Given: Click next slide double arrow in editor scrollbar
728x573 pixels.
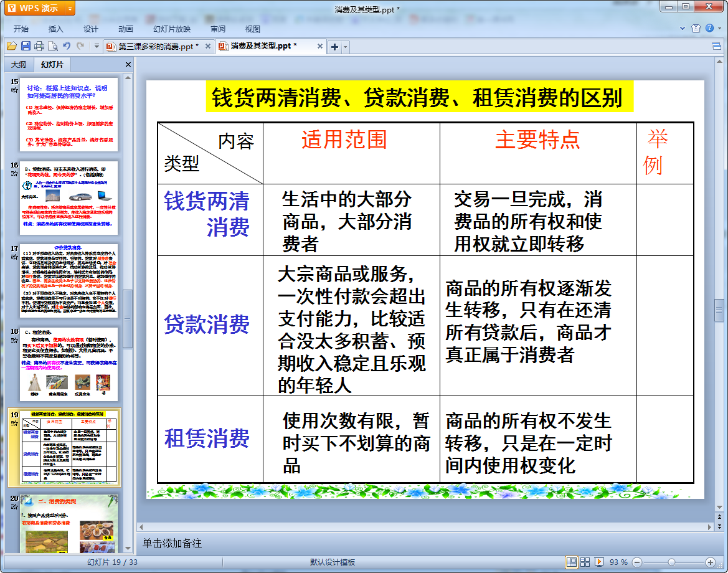Looking at the screenshot, I should tap(720, 526).
